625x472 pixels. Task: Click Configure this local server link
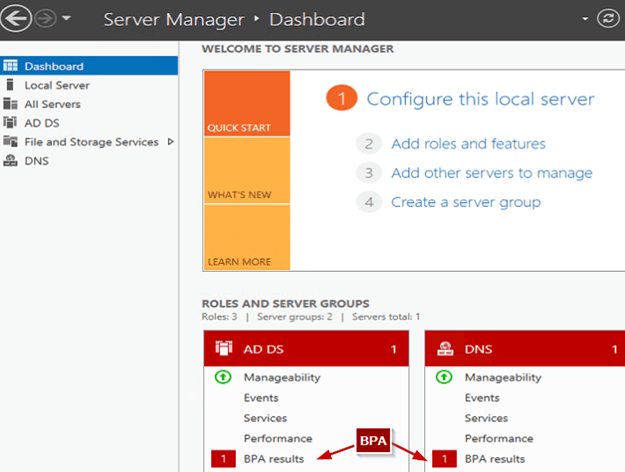tap(480, 99)
